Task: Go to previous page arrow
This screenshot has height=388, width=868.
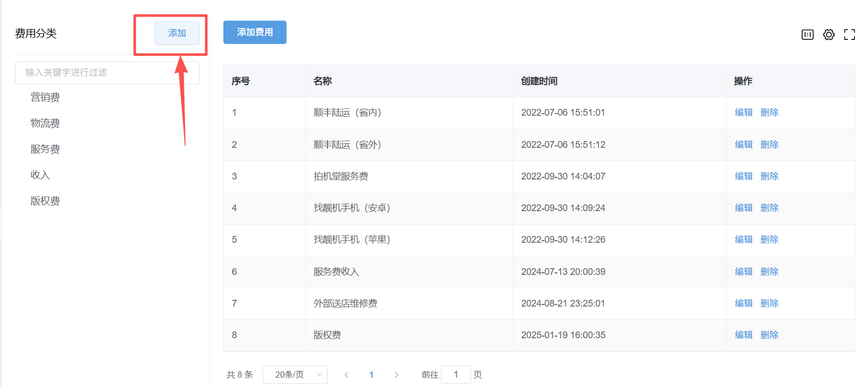Action: 346,375
